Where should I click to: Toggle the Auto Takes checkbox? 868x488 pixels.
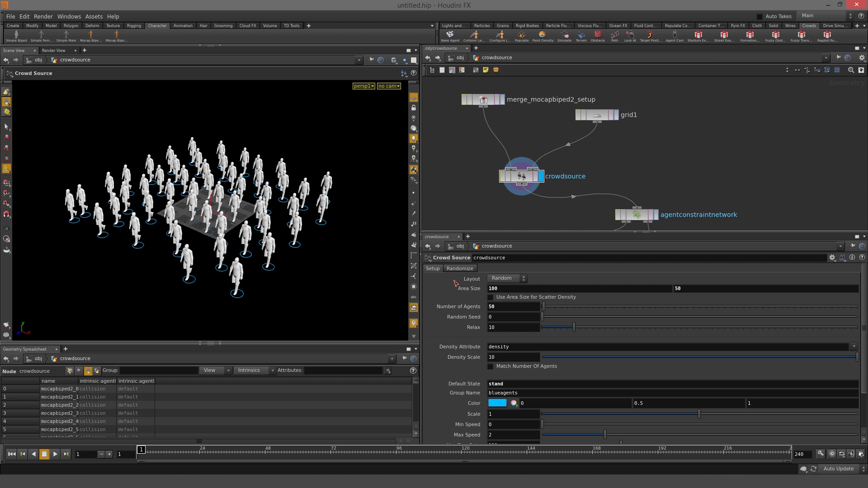pyautogui.click(x=759, y=16)
